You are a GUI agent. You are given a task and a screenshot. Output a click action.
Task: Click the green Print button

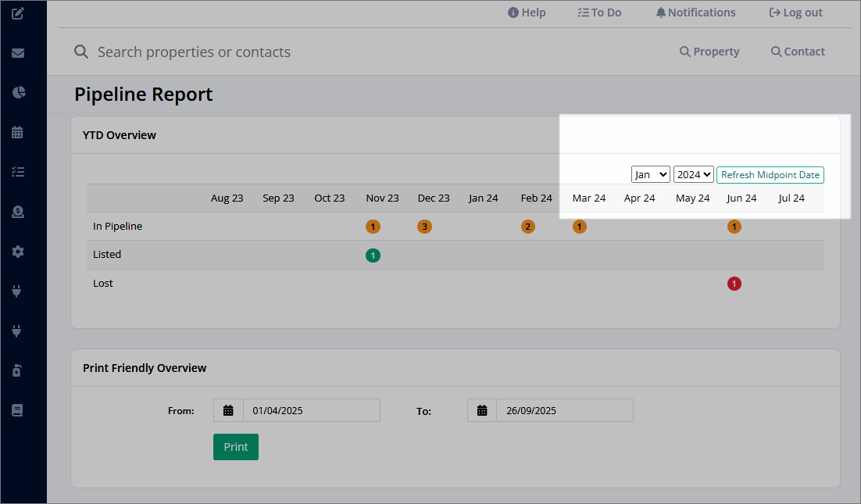click(x=236, y=447)
